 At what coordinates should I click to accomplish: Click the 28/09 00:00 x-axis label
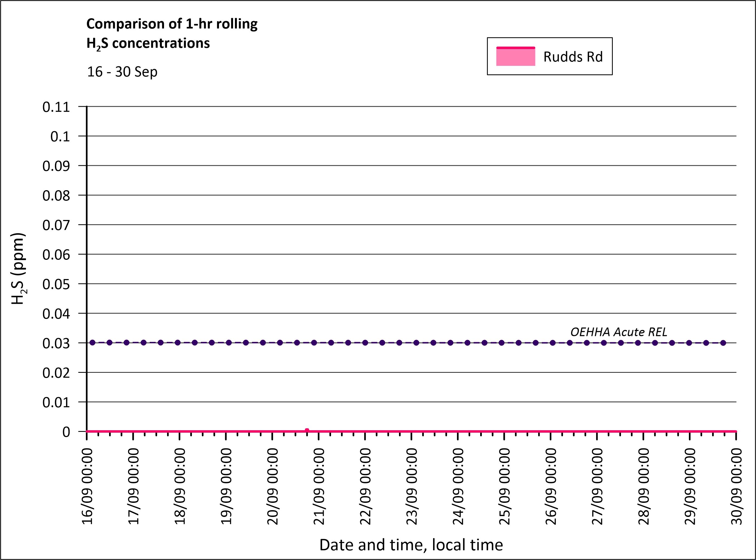pyautogui.click(x=644, y=486)
